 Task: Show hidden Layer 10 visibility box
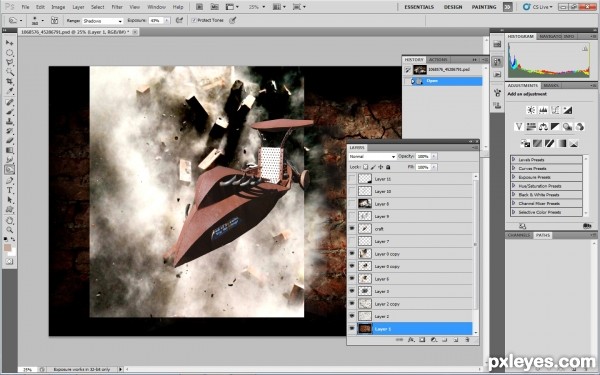click(352, 191)
